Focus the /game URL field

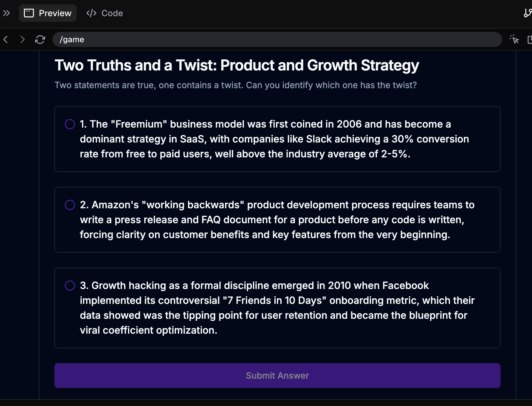coord(277,39)
